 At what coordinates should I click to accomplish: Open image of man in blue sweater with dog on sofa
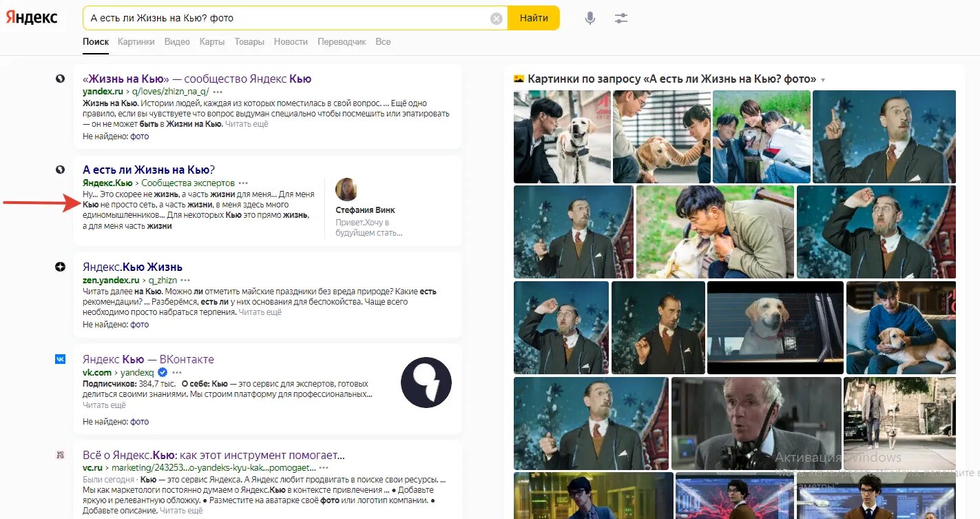[x=901, y=327]
